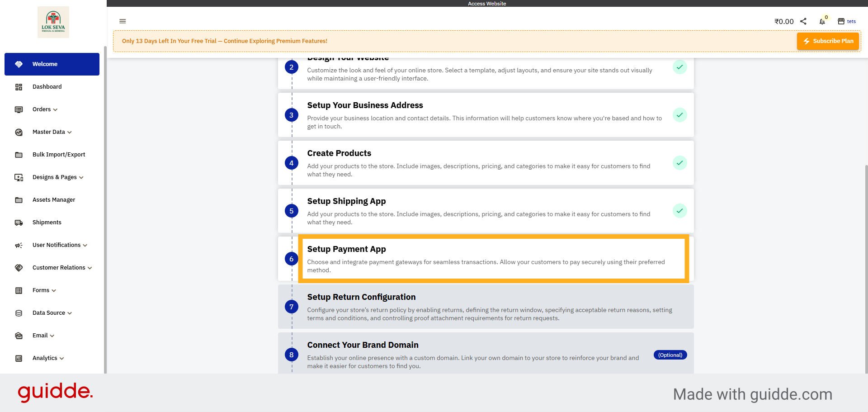868x412 pixels.
Task: Click the free trial days left notice
Action: [225, 41]
